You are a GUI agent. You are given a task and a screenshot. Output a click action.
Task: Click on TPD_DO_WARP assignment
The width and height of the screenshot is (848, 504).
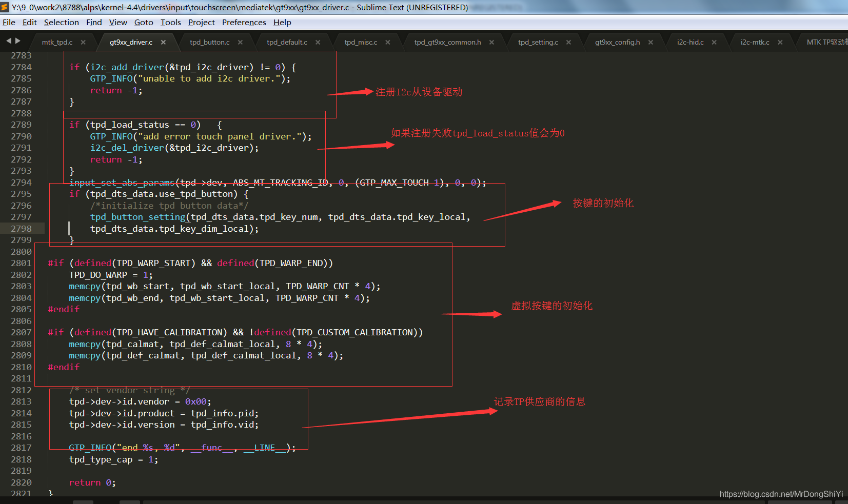111,275
